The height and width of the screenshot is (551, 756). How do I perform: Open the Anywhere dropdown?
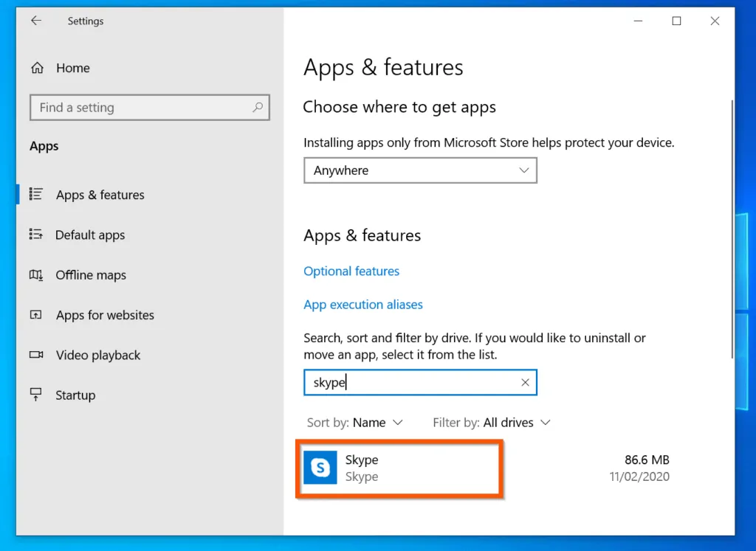[420, 170]
